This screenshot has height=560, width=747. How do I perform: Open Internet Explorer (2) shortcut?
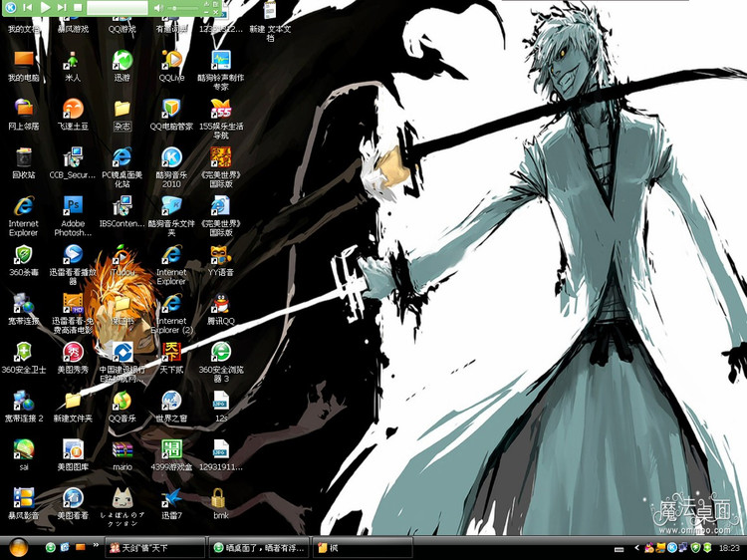[x=171, y=313]
